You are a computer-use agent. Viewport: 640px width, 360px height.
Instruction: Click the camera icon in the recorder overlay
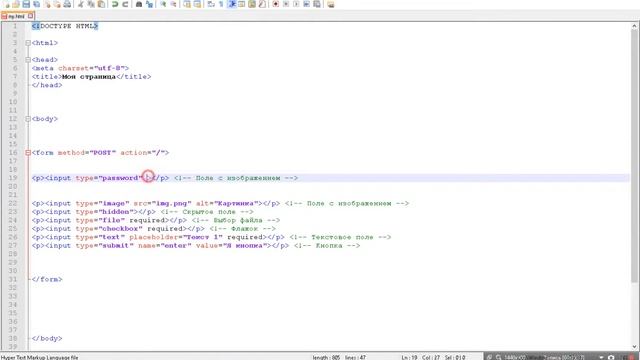[x=611, y=357]
